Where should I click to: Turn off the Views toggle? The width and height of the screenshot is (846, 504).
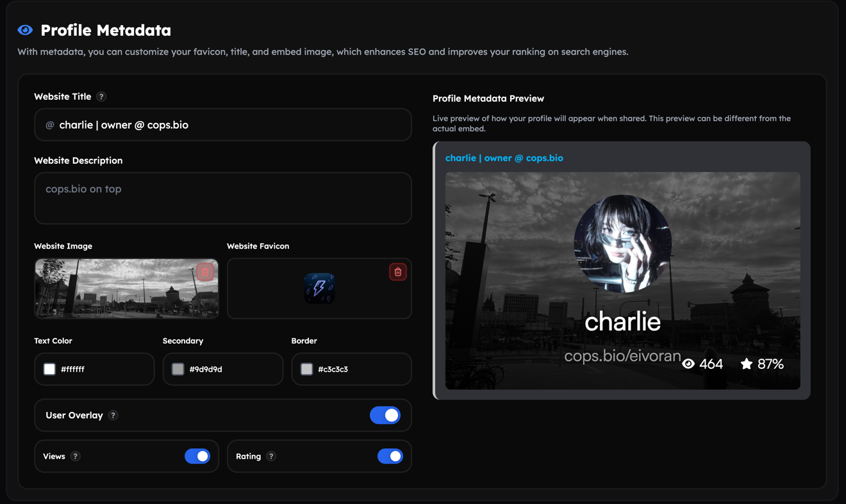coord(199,456)
